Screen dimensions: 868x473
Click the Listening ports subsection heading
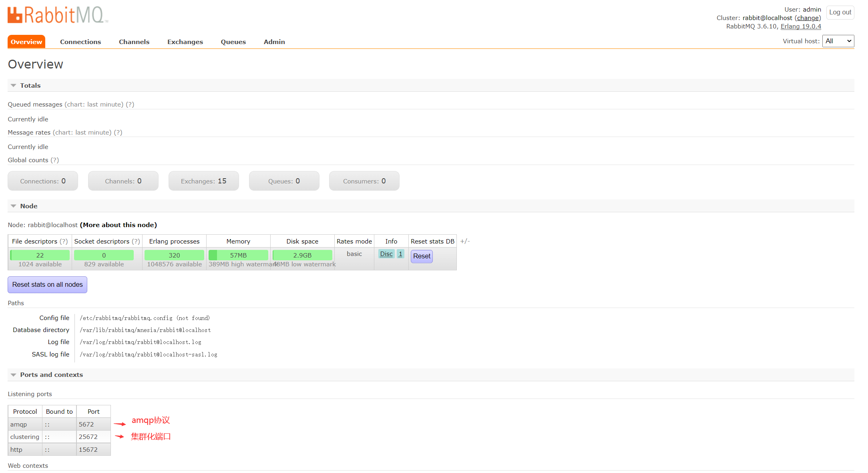[x=30, y=394]
